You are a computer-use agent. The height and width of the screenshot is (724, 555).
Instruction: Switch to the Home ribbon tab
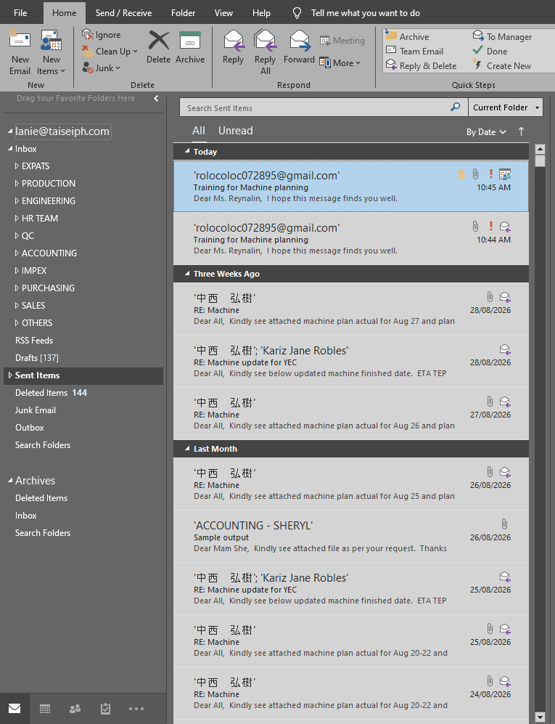tap(64, 13)
